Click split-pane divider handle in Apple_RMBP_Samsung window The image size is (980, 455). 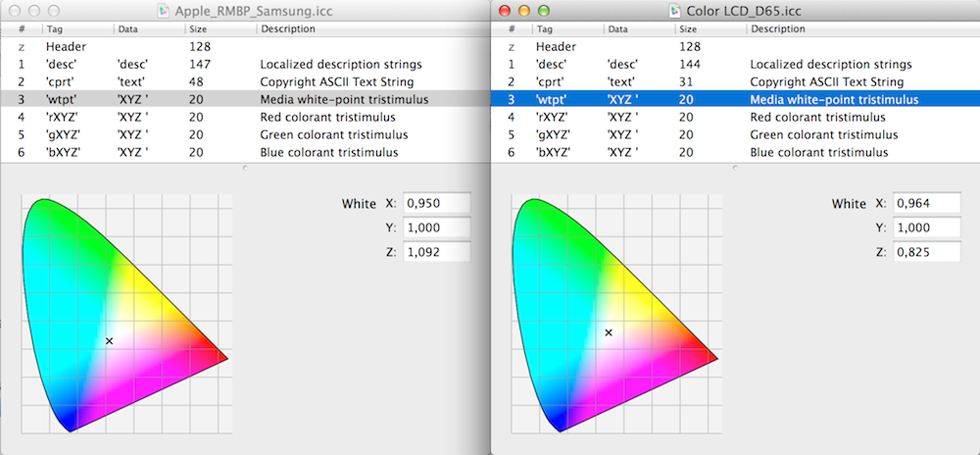[x=245, y=168]
